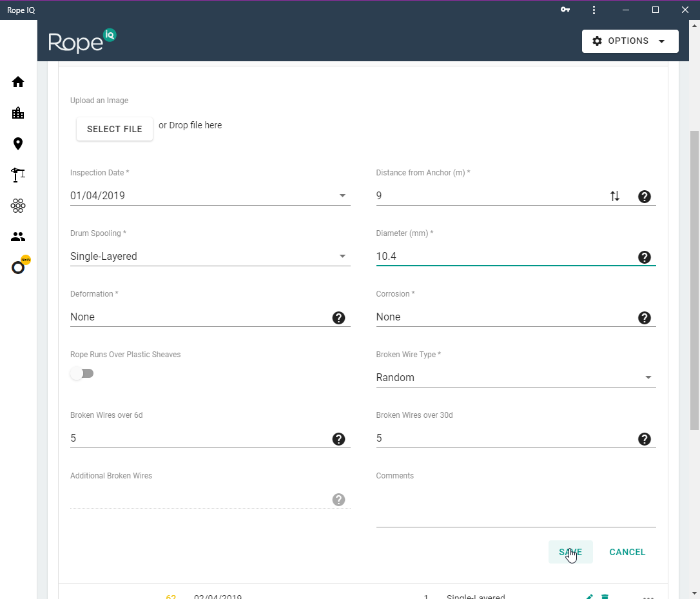Open the Inspection Date dropdown arrow
700x599 pixels.
click(x=342, y=195)
